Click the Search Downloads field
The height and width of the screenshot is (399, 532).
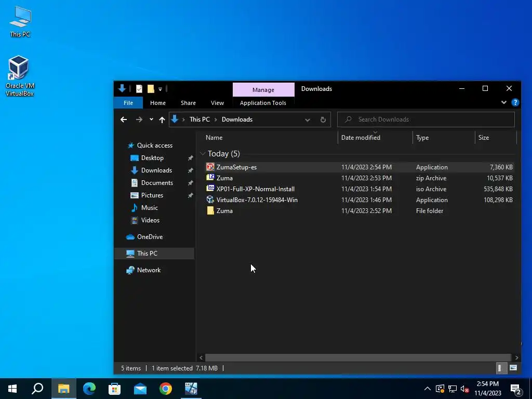point(426,119)
